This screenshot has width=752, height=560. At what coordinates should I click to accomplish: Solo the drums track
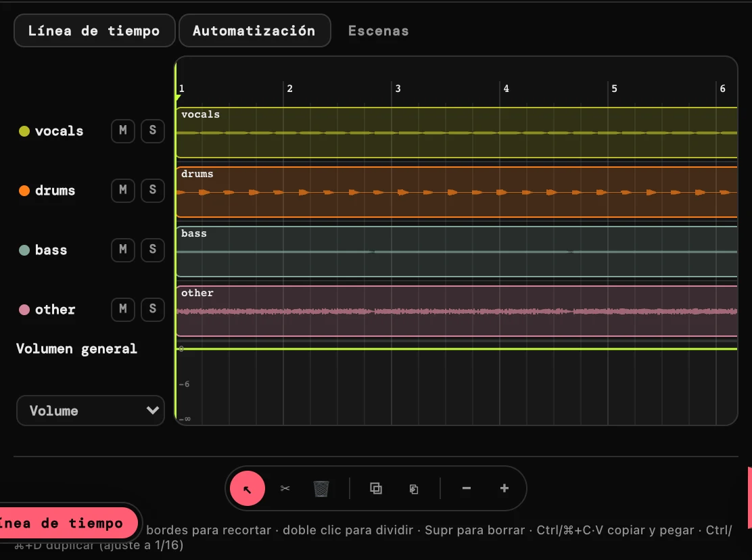(x=153, y=190)
